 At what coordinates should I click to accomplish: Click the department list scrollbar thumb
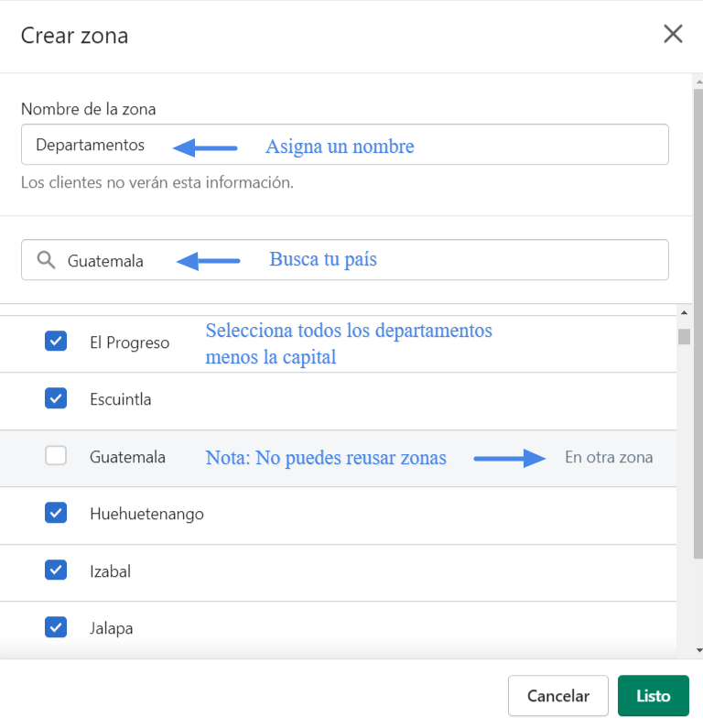coord(684,337)
